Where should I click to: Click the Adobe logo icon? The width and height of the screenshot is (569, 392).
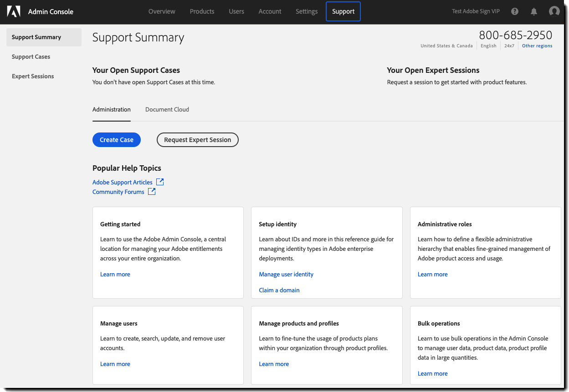pyautogui.click(x=14, y=11)
